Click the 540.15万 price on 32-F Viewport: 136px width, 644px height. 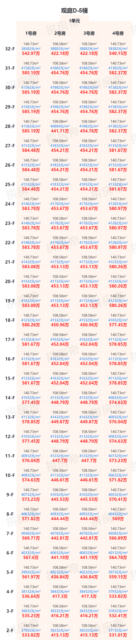tap(118, 53)
